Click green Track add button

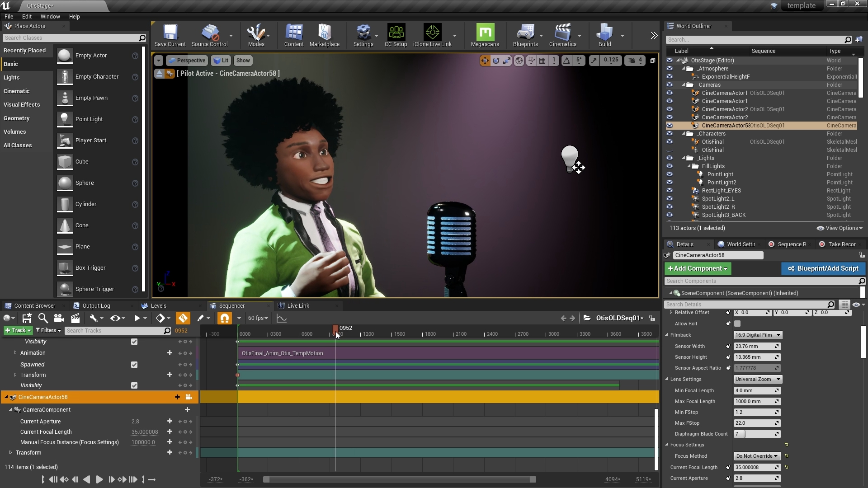[18, 330]
